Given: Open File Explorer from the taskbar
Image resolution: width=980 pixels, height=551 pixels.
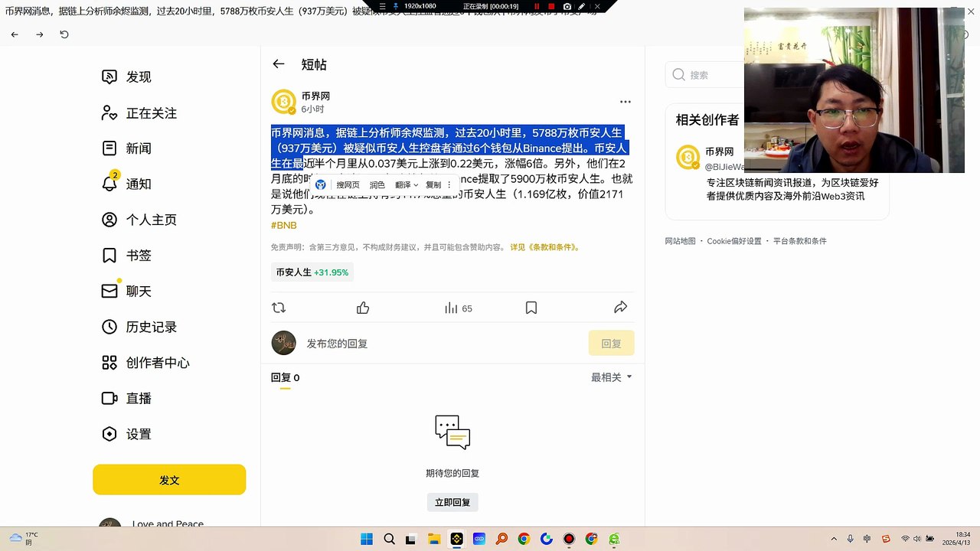Looking at the screenshot, I should coord(433,539).
